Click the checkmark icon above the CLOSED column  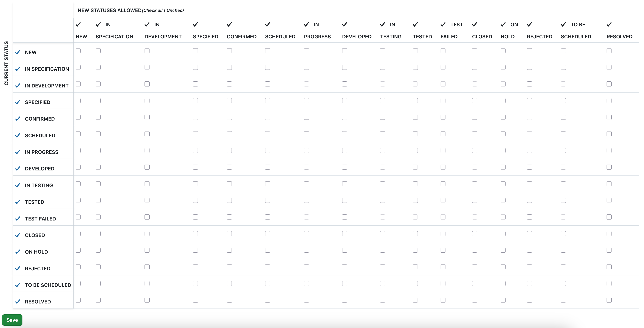(474, 25)
